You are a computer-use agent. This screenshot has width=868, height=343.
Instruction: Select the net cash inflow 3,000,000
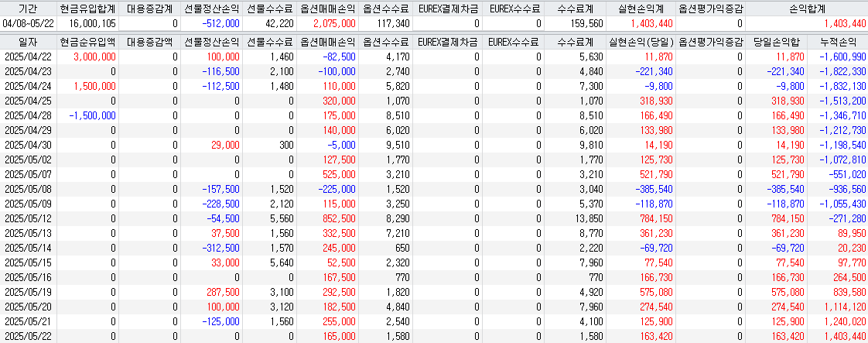(x=94, y=57)
